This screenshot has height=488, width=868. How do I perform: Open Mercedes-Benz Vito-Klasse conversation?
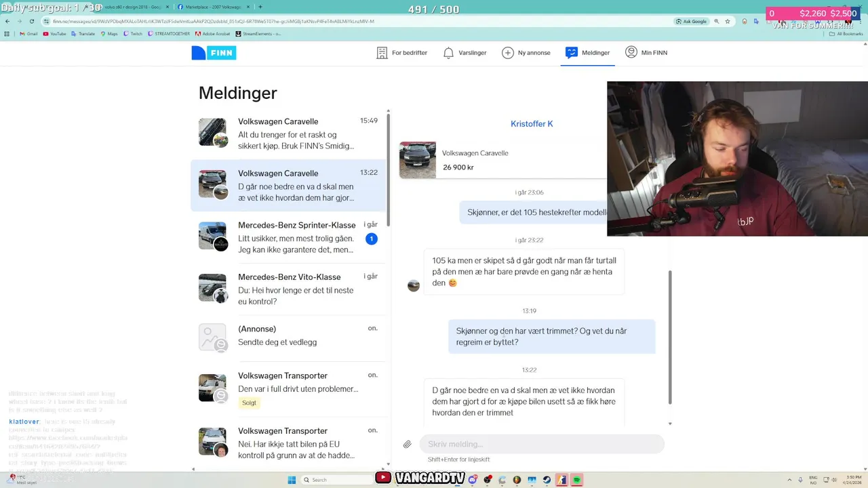click(288, 289)
